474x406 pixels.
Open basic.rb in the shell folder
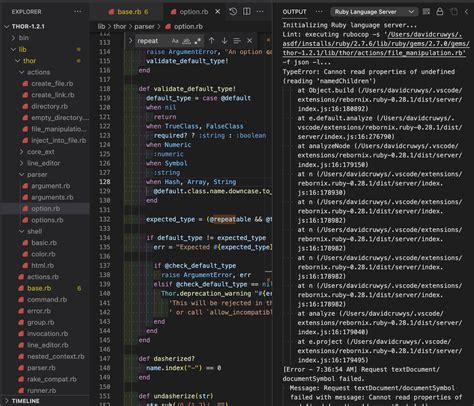(44, 243)
